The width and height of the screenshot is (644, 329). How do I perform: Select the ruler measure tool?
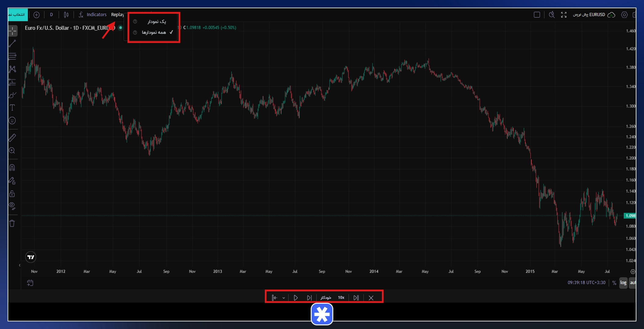point(13,138)
